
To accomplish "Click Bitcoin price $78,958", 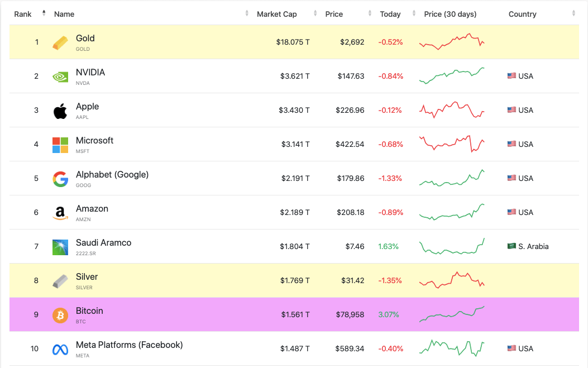I will click(350, 315).
